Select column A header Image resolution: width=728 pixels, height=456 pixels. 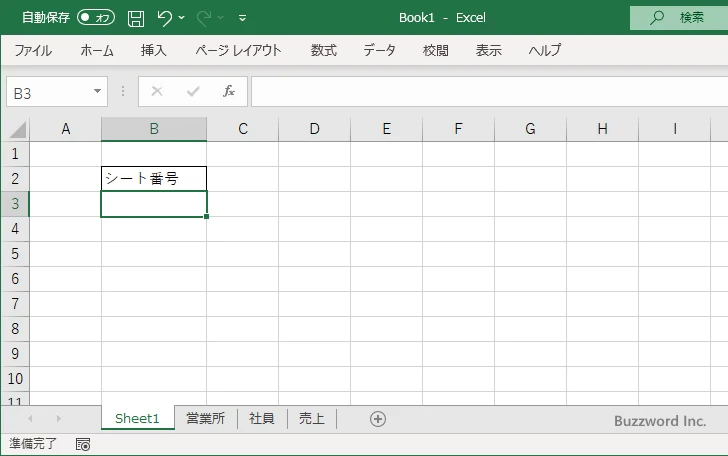[x=65, y=129]
